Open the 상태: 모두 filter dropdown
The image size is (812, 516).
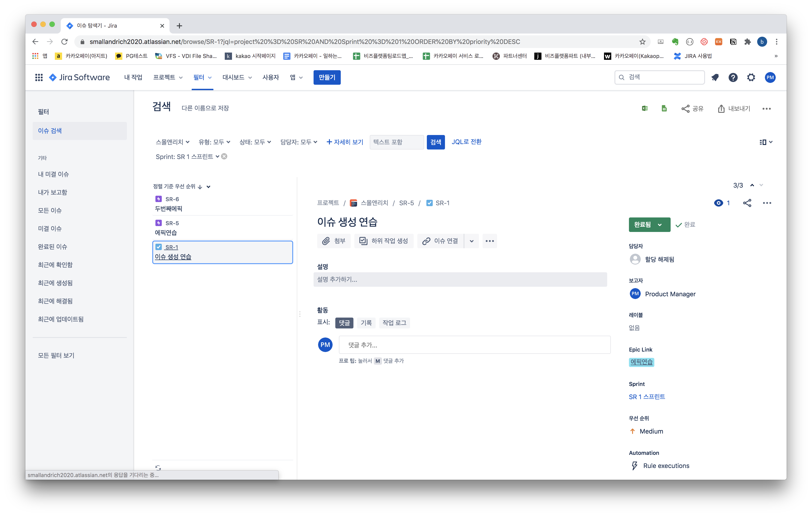255,142
